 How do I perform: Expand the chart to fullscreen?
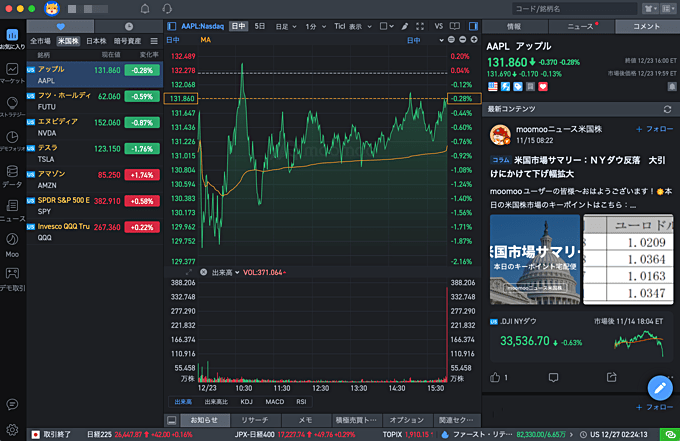point(420,26)
